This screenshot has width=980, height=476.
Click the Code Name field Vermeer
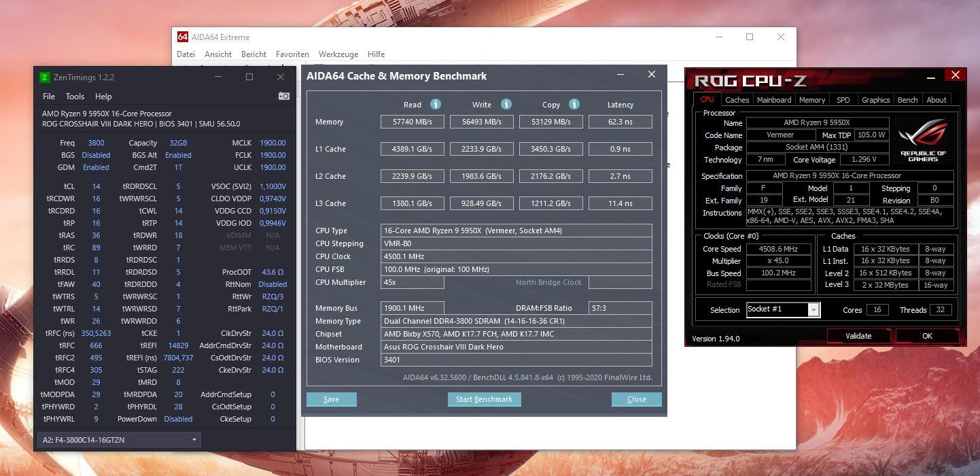pyautogui.click(x=780, y=135)
